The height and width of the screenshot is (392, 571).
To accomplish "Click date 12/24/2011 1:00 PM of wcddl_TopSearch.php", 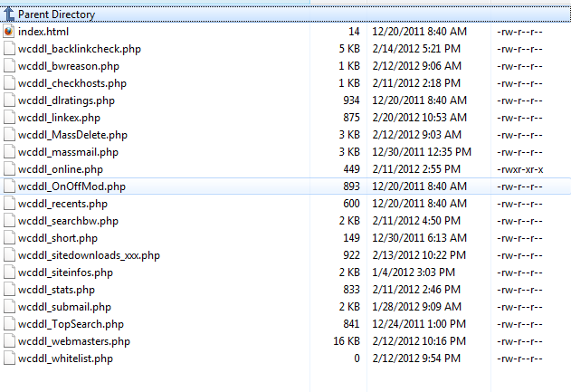I will click(x=419, y=324).
